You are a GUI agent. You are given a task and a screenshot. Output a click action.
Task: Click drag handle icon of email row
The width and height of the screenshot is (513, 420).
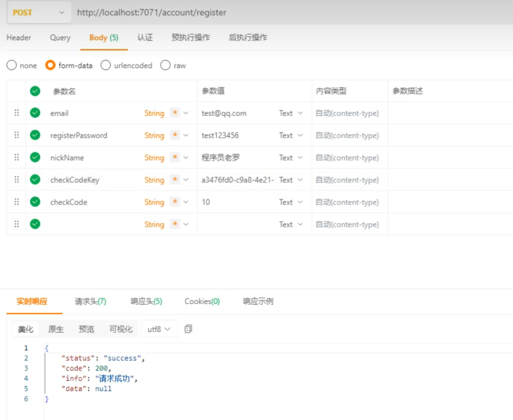(x=17, y=113)
